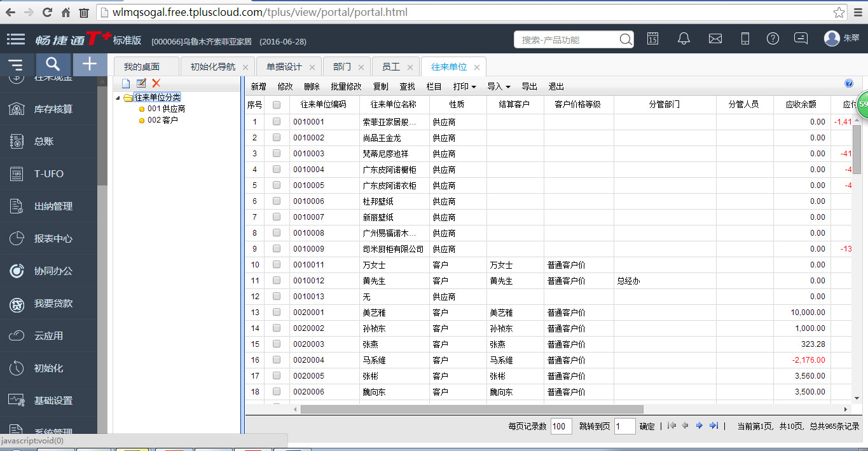The image size is (868, 451).
Task: Tick the select-all checkbox in the table header
Action: (277, 105)
